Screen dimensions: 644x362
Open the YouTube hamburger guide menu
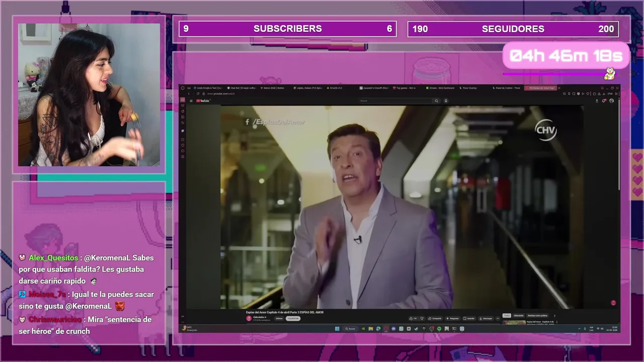pyautogui.click(x=191, y=101)
